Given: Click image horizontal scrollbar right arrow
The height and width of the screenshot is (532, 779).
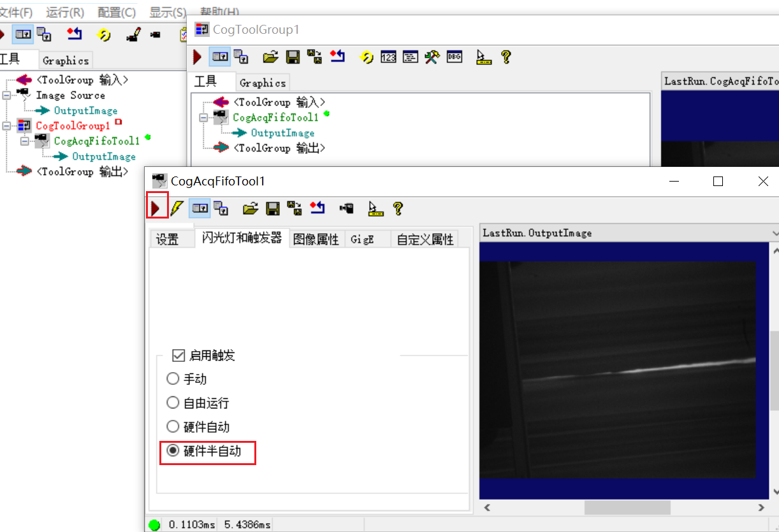Looking at the screenshot, I should point(761,508).
